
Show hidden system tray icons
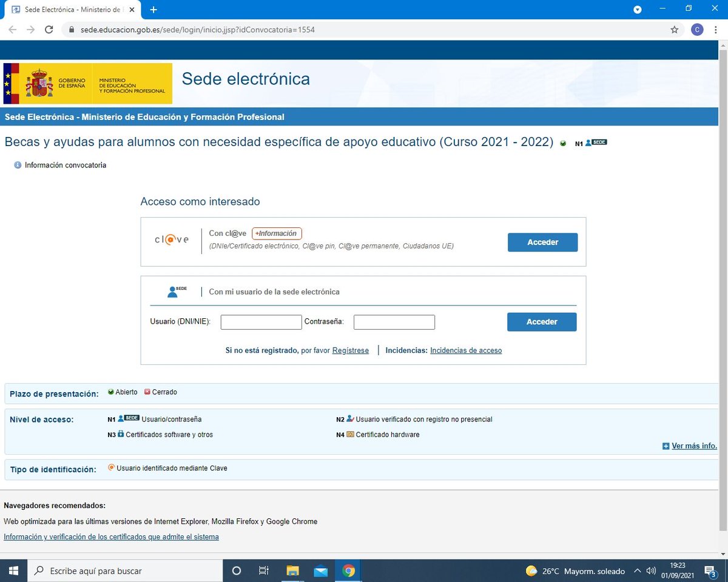[638, 570]
